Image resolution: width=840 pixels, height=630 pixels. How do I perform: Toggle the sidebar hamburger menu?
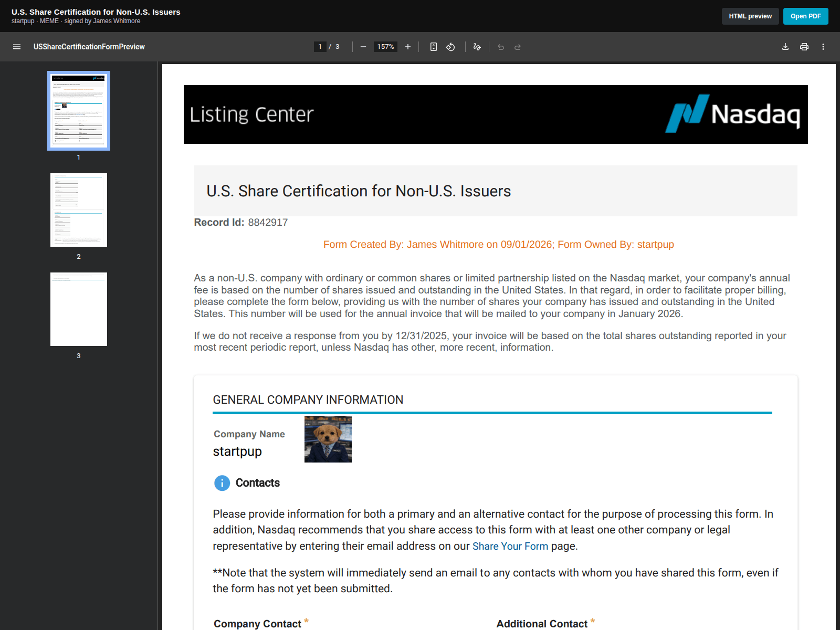click(17, 47)
